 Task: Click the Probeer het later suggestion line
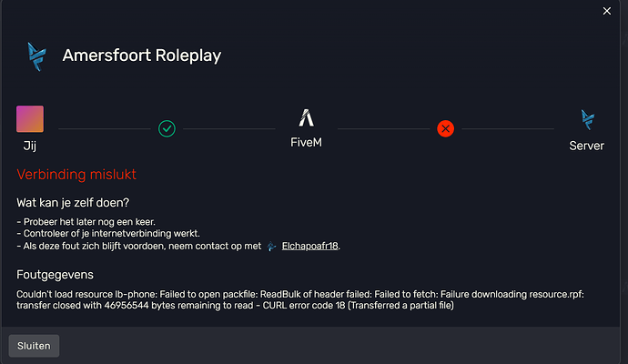86,222
